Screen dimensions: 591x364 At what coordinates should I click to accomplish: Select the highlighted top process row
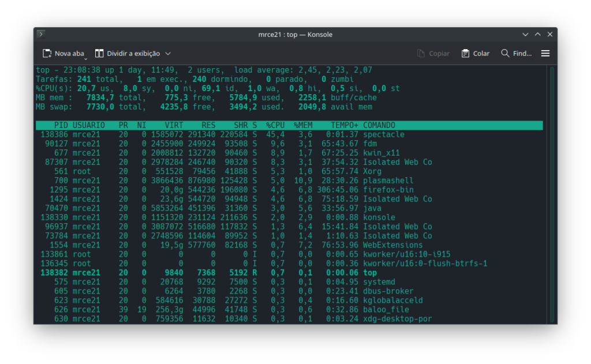click(x=289, y=273)
